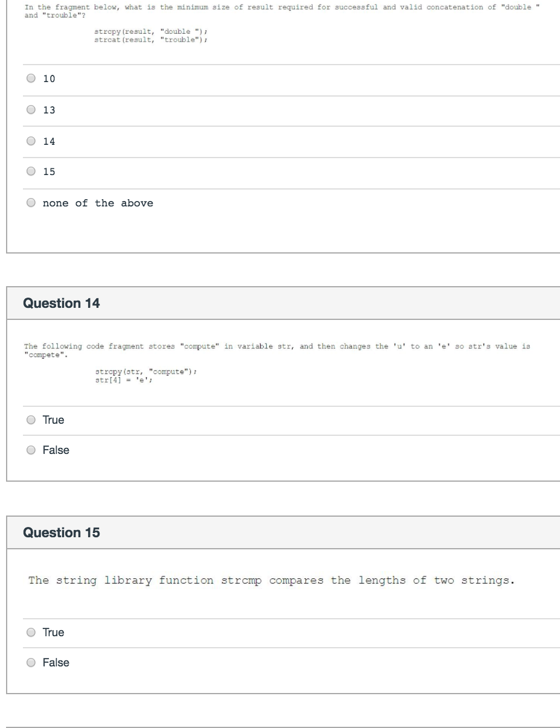Pick the False radio button in Question 15
Screen dimensions: 560x728
(x=31, y=663)
